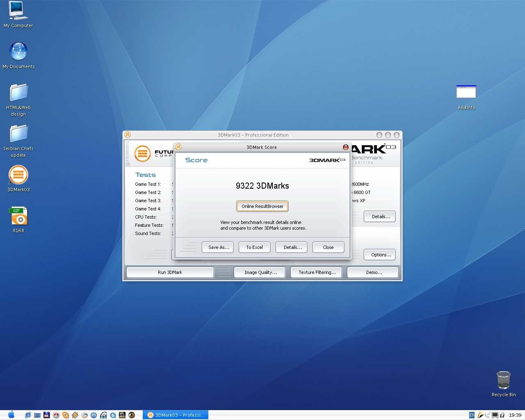
Task: Click the feather pen tray icon
Action: 480,415
